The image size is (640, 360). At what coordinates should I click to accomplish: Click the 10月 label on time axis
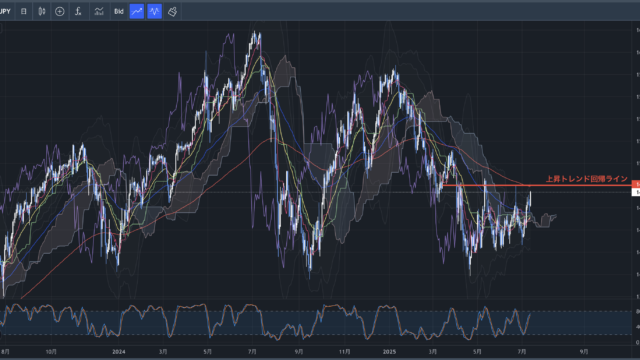click(x=51, y=351)
